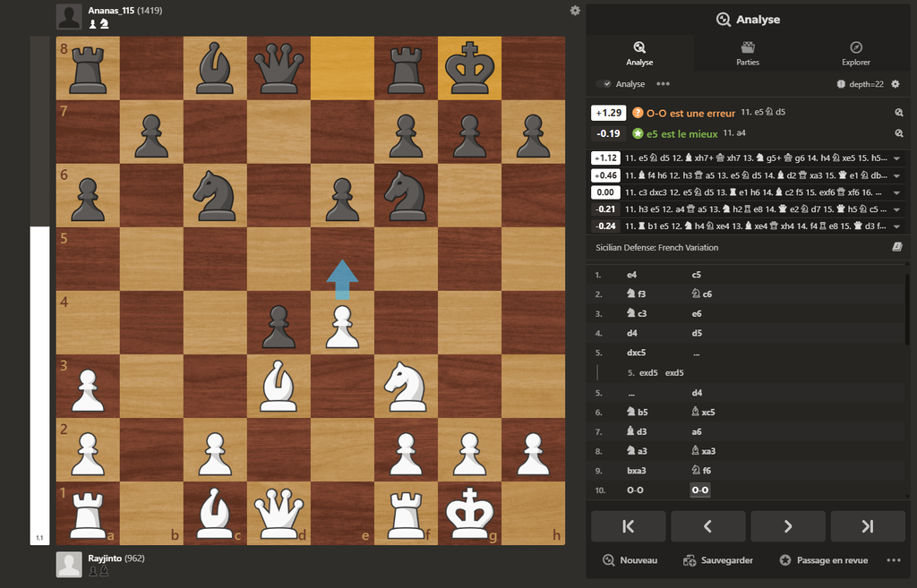Screen dimensions: 917x588
Task: Select the white queen on d1
Action: [279, 513]
